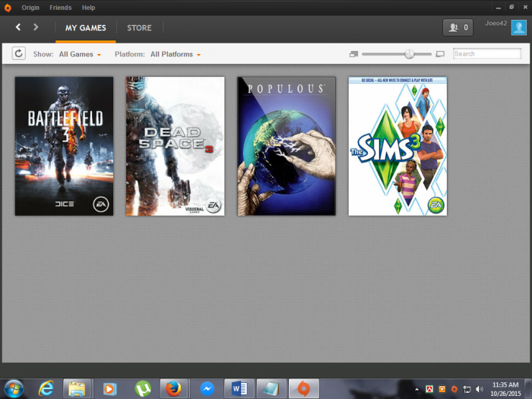Expand the Show All Games dropdown

(80, 54)
